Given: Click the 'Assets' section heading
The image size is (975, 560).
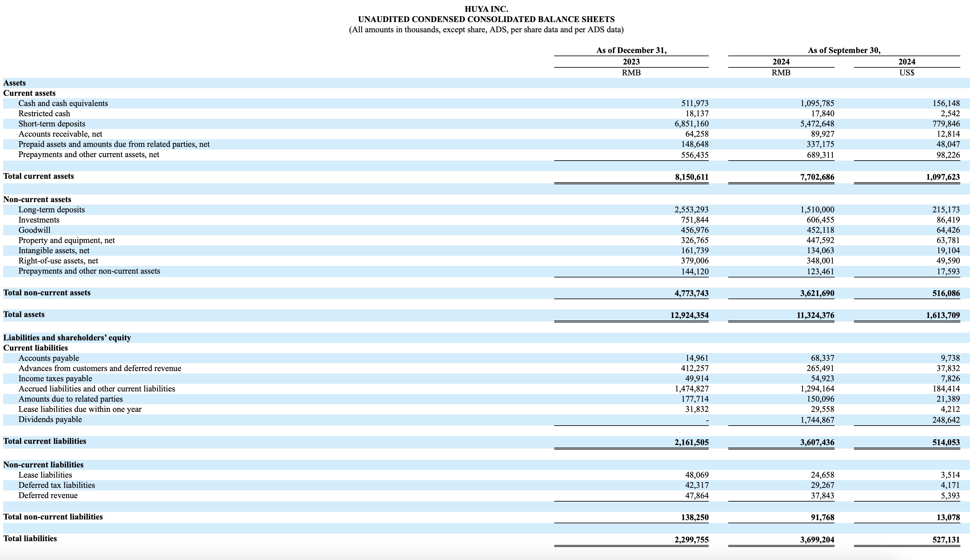Looking at the screenshot, I should 15,83.
